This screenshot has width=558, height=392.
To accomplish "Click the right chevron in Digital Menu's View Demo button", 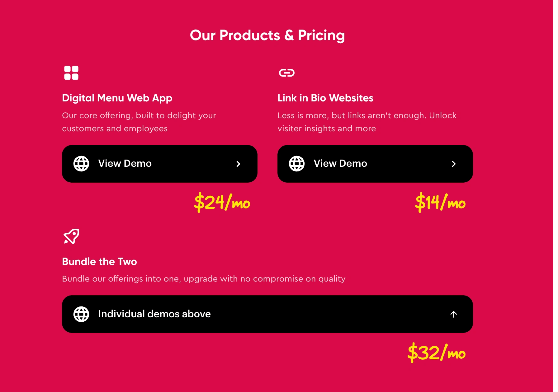I will (x=238, y=164).
